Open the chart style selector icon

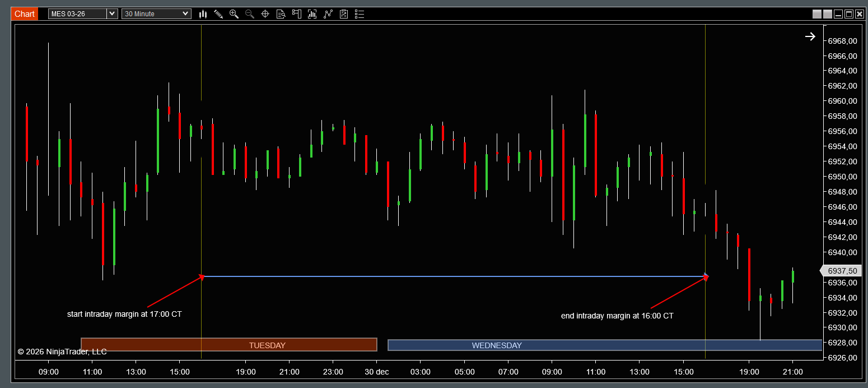click(203, 14)
